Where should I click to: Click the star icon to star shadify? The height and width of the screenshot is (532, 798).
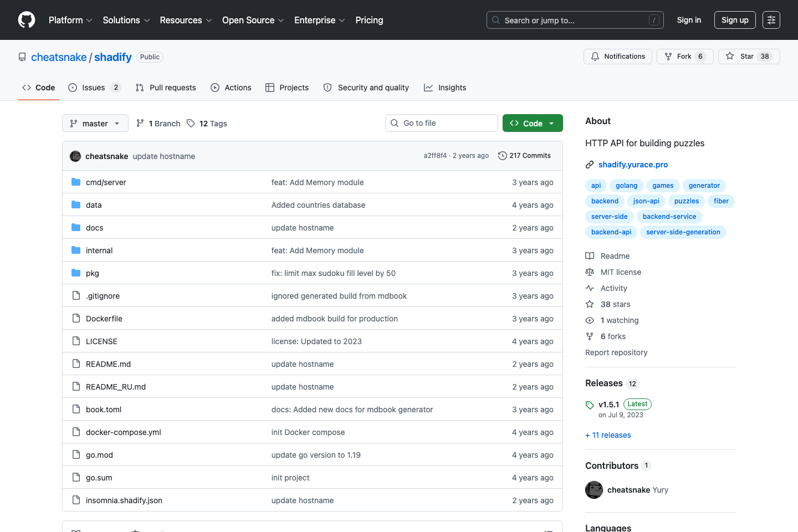tap(730, 56)
